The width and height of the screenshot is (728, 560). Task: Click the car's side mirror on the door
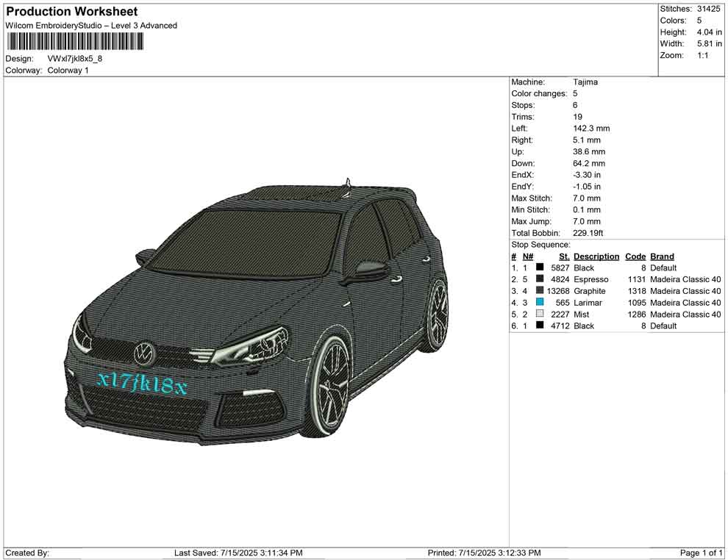point(371,268)
